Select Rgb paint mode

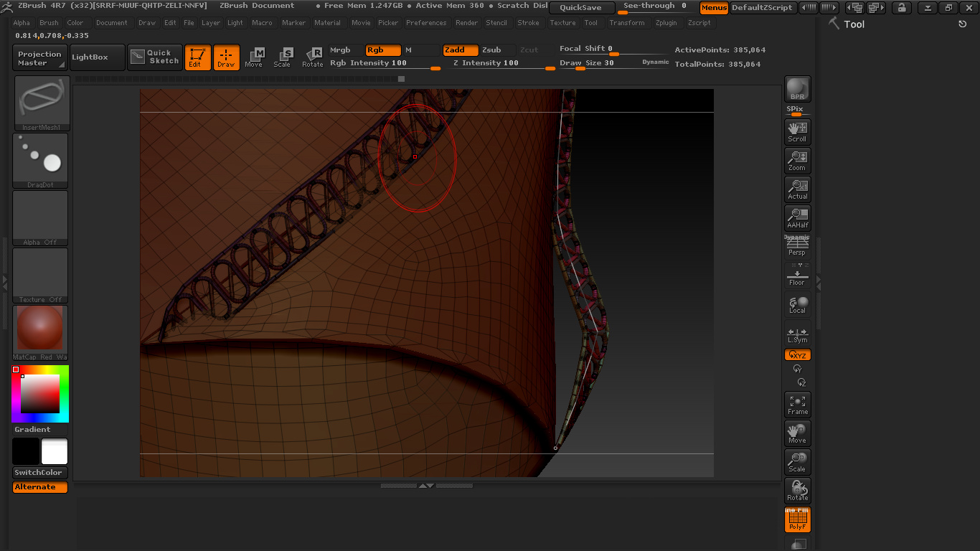click(383, 50)
